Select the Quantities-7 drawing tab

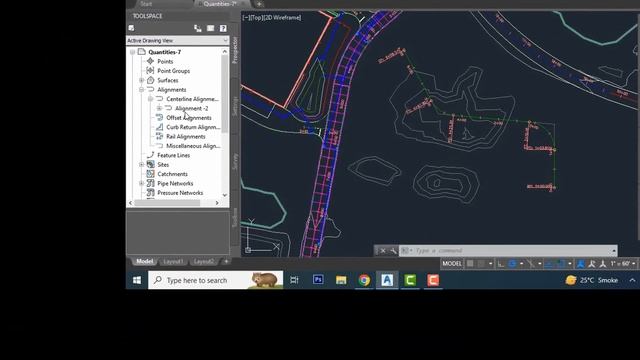tap(220, 4)
